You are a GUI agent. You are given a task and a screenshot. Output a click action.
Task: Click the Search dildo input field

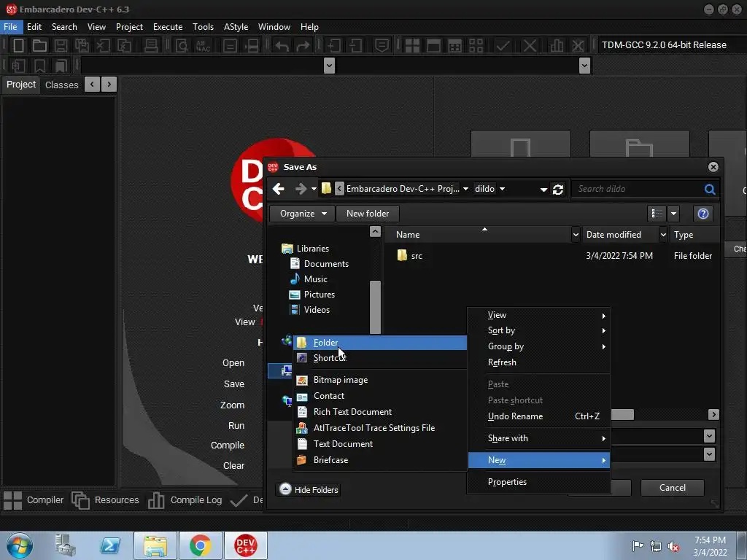point(638,189)
